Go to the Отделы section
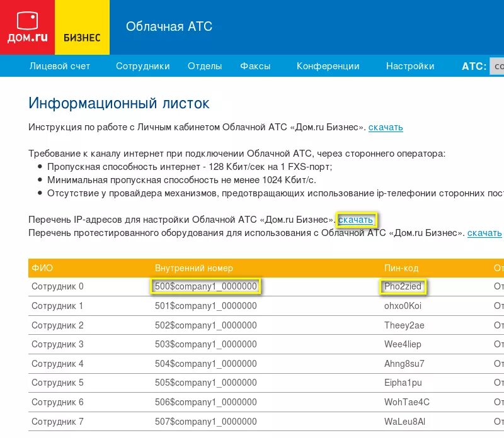The width and height of the screenshot is (504, 438). click(205, 66)
